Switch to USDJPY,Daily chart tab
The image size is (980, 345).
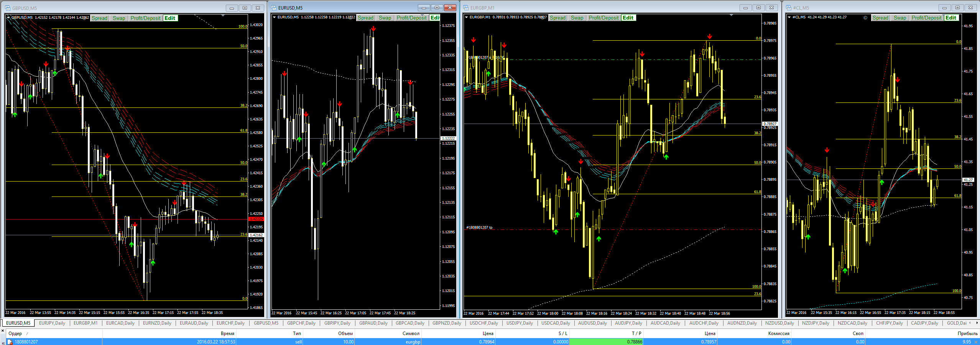pyautogui.click(x=520, y=323)
